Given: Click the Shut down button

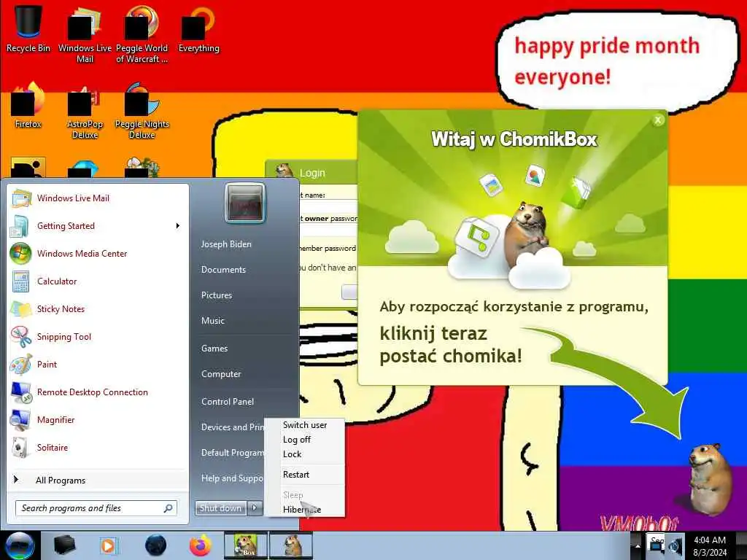Looking at the screenshot, I should tap(220, 508).
